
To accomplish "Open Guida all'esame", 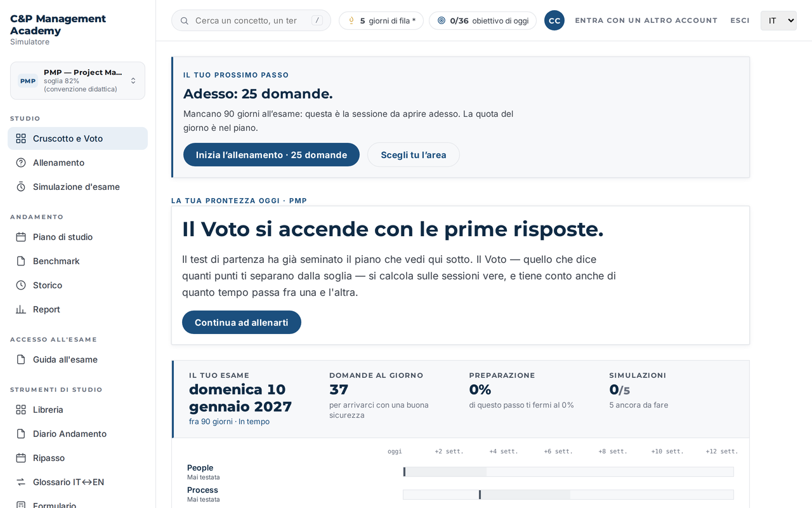I will (x=77, y=359).
